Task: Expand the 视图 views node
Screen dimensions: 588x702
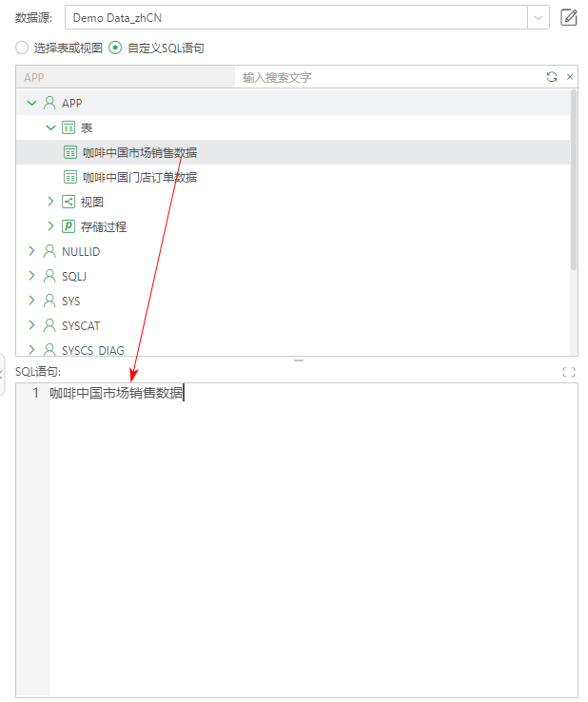Action: (x=50, y=202)
